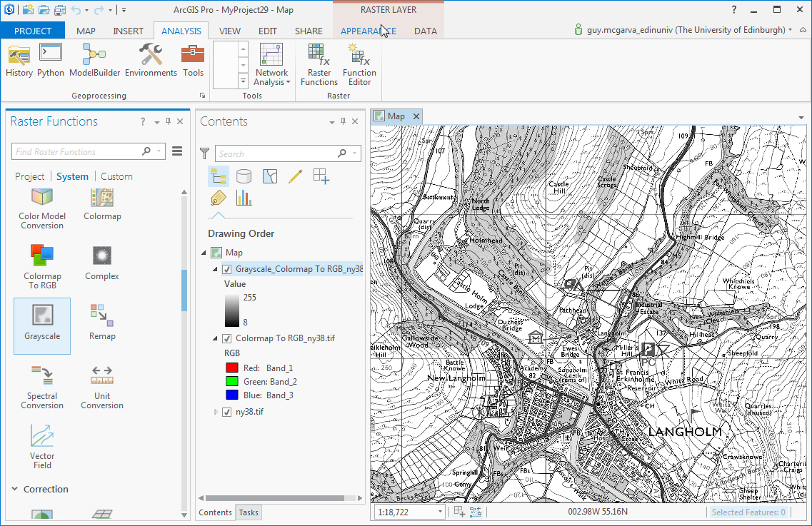812x526 pixels.
Task: Expand the ny38.tif layer
Action: click(x=216, y=412)
